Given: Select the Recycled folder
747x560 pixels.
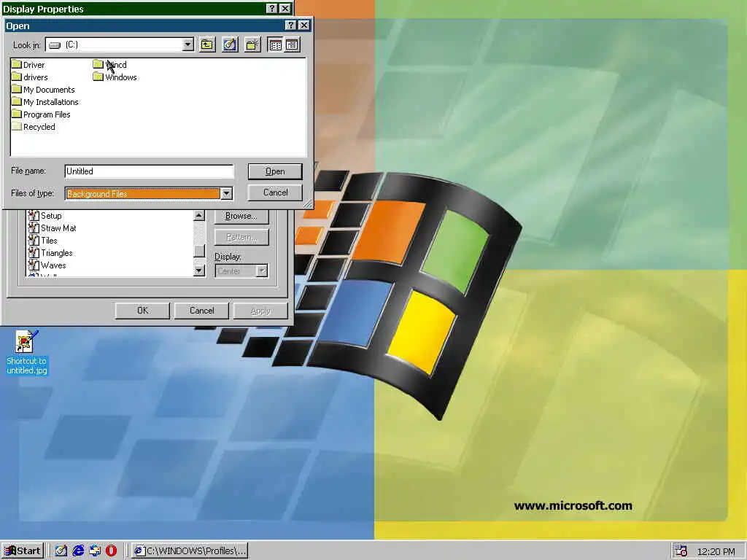Looking at the screenshot, I should pyautogui.click(x=34, y=127).
